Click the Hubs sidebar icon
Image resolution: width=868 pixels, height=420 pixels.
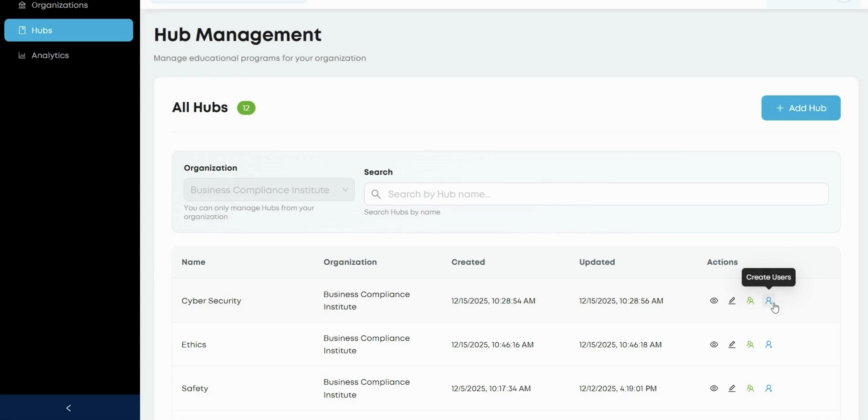(x=22, y=30)
